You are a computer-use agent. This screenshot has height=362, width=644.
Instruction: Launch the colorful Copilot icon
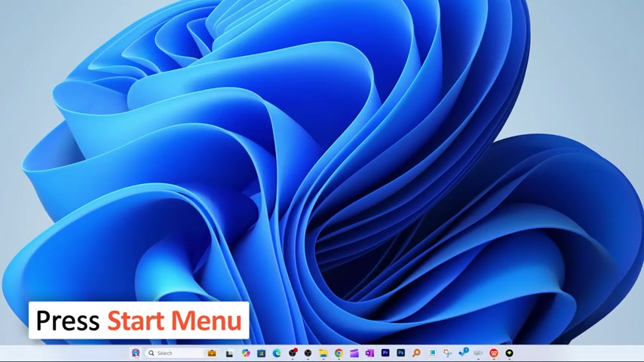point(246,353)
